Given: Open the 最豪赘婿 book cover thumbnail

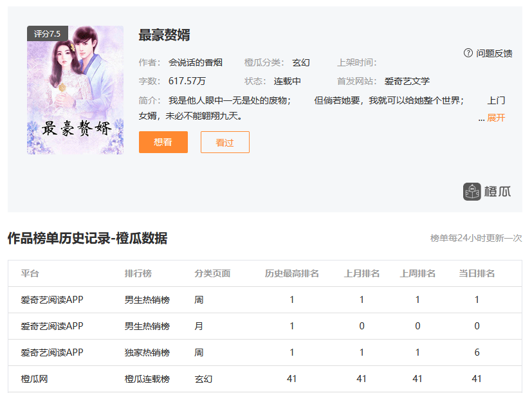Looking at the screenshot, I should pos(75,90).
